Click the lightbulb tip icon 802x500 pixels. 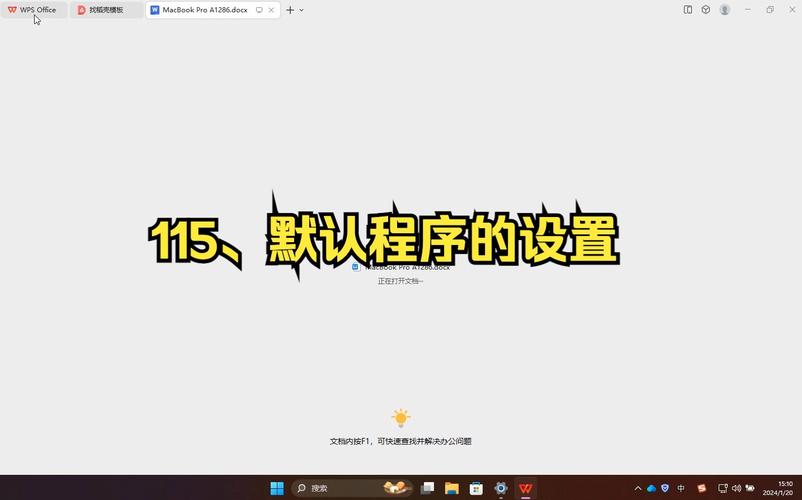click(x=400, y=418)
